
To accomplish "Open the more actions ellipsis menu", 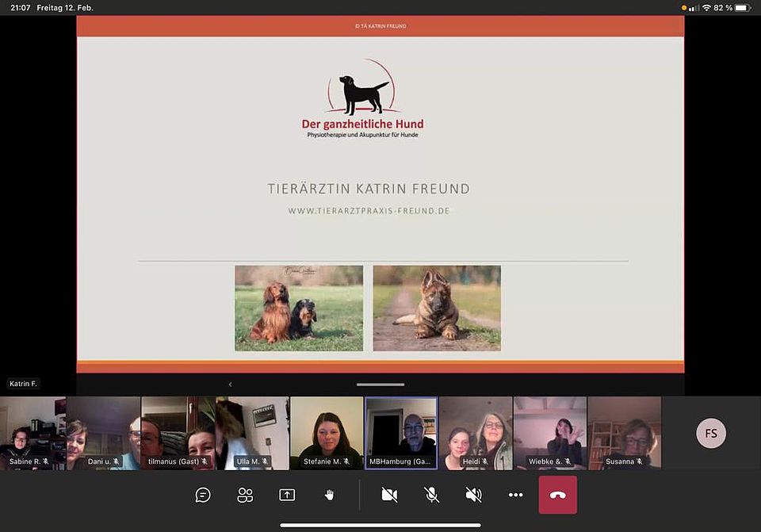I will pyautogui.click(x=515, y=495).
